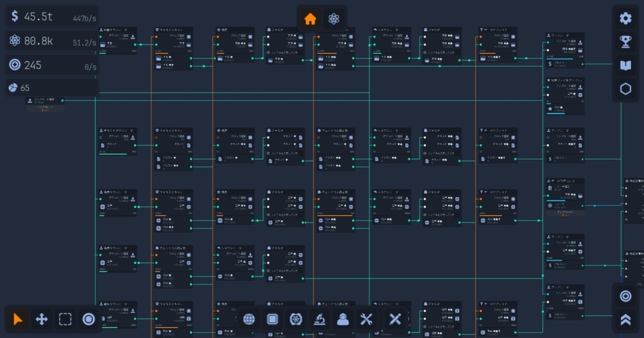The height and width of the screenshot is (338, 644).
Task: Open the wrench and screwdriver tools category
Action: pyautogui.click(x=366, y=319)
